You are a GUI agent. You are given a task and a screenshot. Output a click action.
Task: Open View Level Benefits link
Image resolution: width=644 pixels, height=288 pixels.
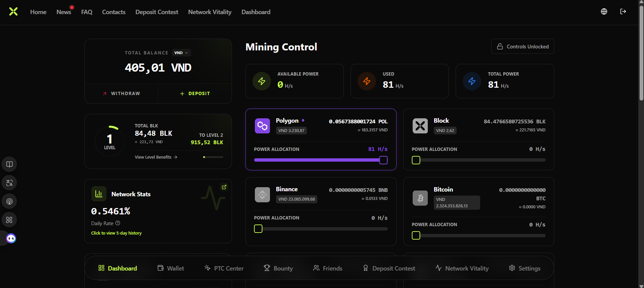click(x=156, y=157)
